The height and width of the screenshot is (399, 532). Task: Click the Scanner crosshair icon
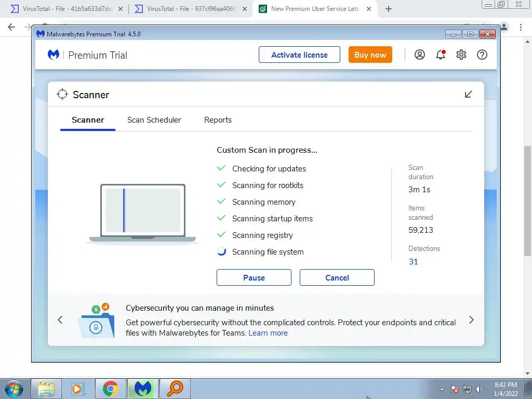[x=62, y=95]
